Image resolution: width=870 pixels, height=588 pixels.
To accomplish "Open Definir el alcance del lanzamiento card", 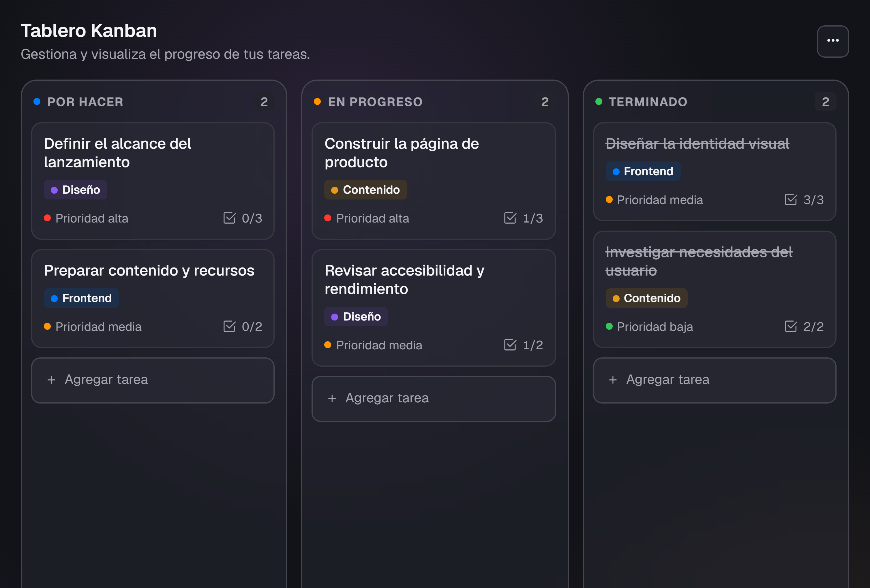I will (153, 181).
